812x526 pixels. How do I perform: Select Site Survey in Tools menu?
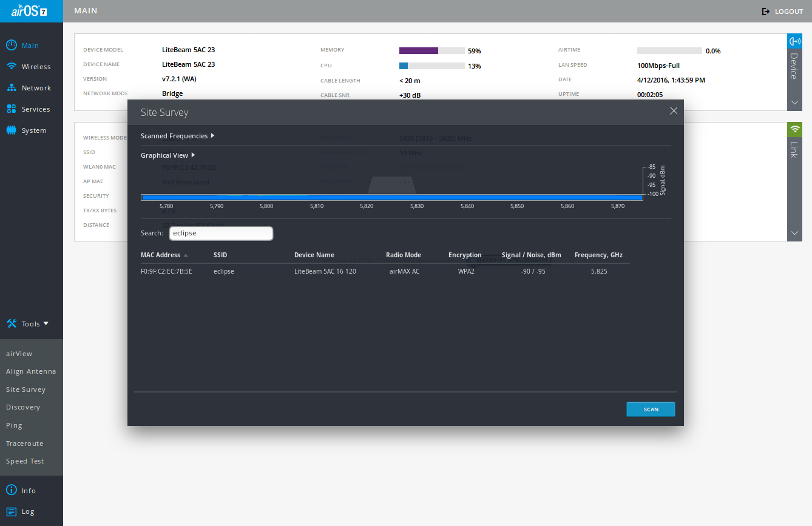[x=25, y=389]
